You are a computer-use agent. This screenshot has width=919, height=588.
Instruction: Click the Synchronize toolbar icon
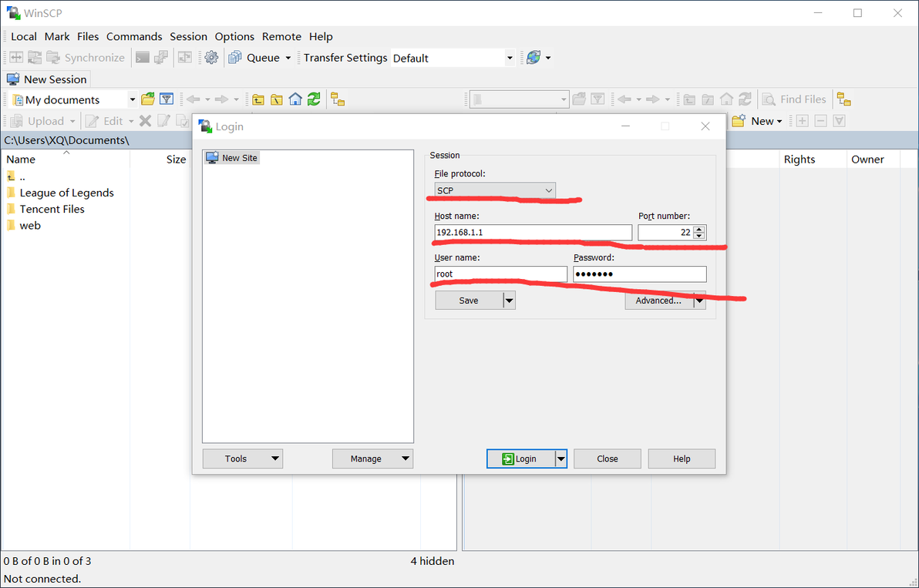86,57
